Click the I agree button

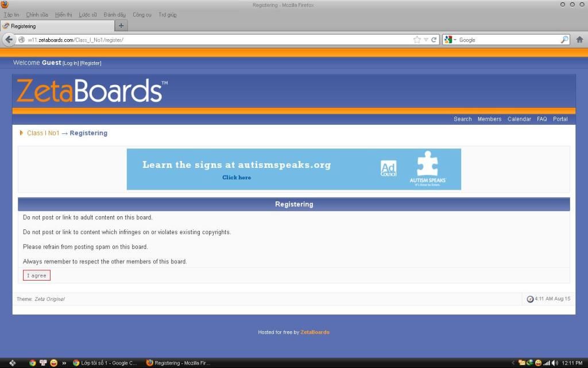coord(37,275)
